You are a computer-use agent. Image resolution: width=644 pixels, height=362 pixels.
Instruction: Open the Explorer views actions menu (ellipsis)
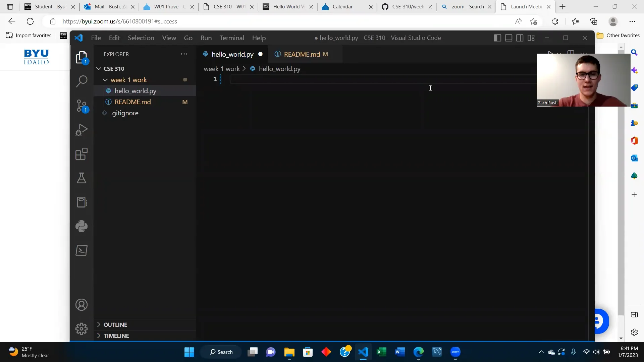tap(184, 54)
